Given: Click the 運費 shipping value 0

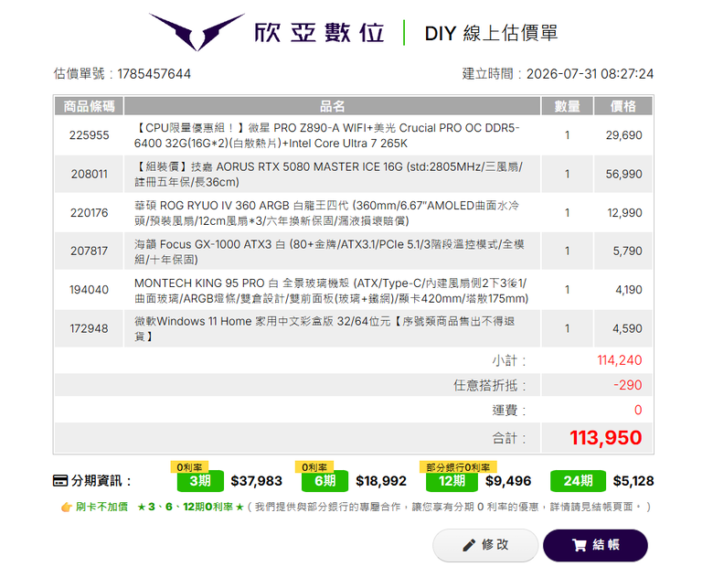Looking at the screenshot, I should (x=638, y=411).
